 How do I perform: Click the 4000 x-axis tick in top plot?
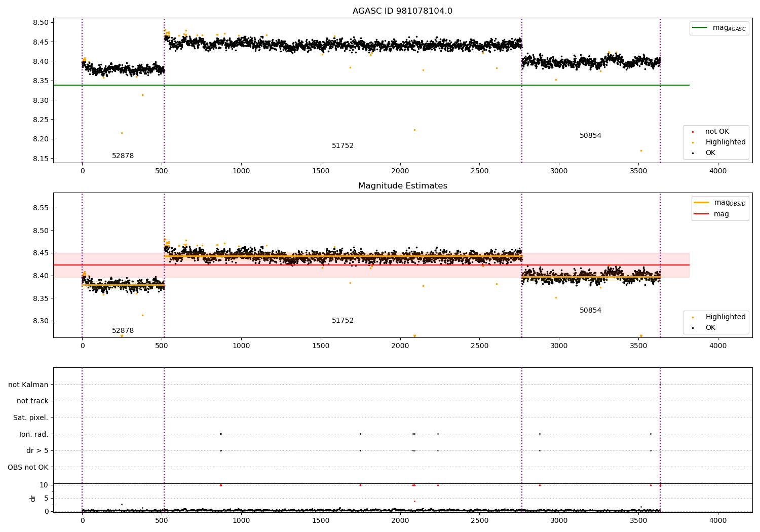pos(718,171)
